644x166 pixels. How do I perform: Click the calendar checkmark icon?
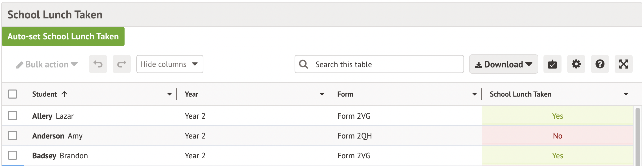pos(552,64)
